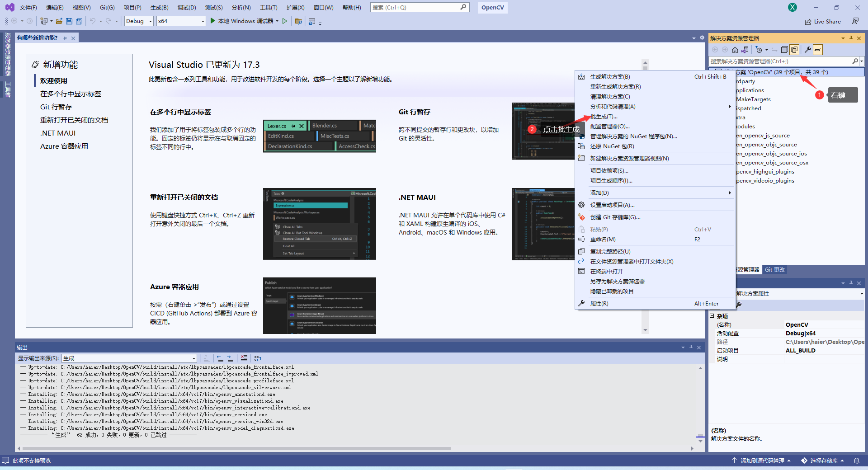
Task: Click the notification bell in the status bar
Action: [857, 461]
